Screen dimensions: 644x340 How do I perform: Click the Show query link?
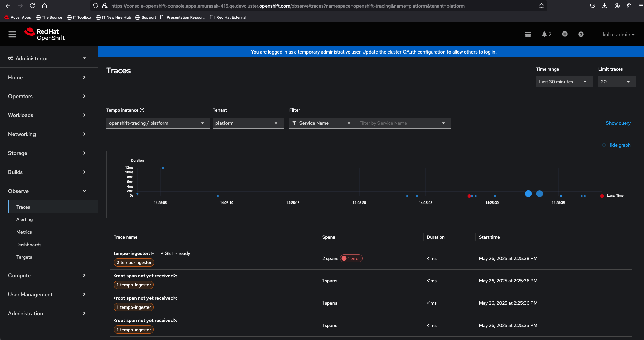pos(618,123)
